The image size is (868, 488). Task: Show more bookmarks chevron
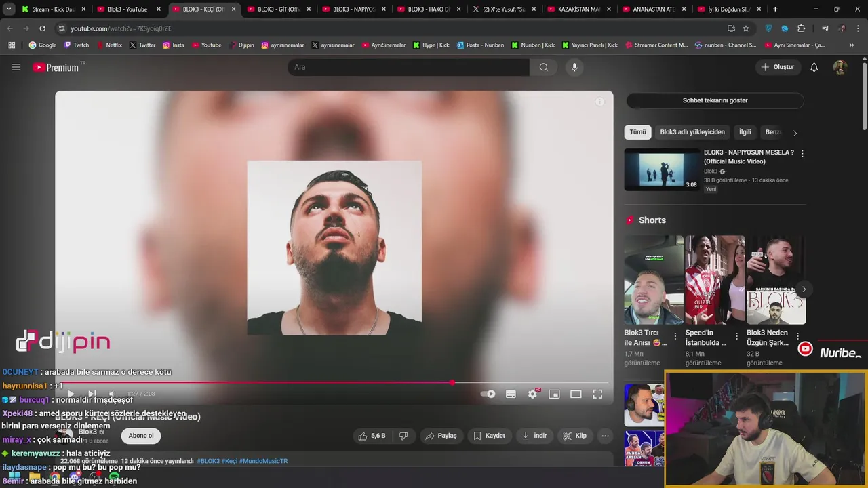coord(852,45)
